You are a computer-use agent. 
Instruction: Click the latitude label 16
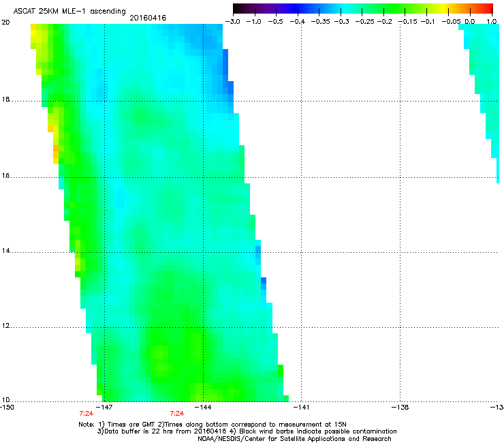[5, 176]
